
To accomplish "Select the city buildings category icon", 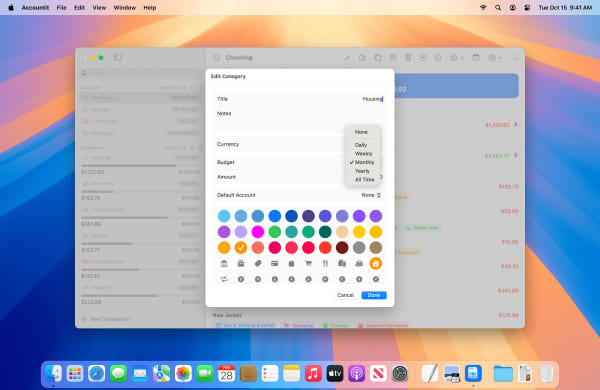I will pyautogui.click(x=342, y=263).
